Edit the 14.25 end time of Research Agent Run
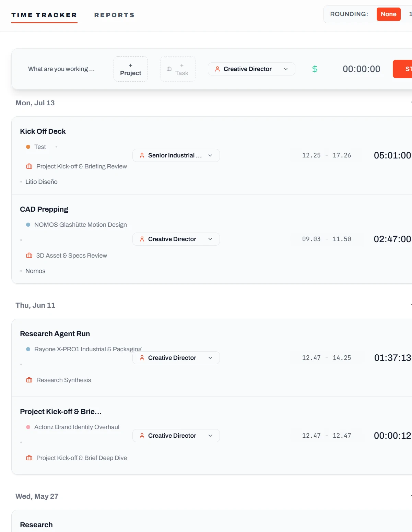412x532 pixels. 342,358
